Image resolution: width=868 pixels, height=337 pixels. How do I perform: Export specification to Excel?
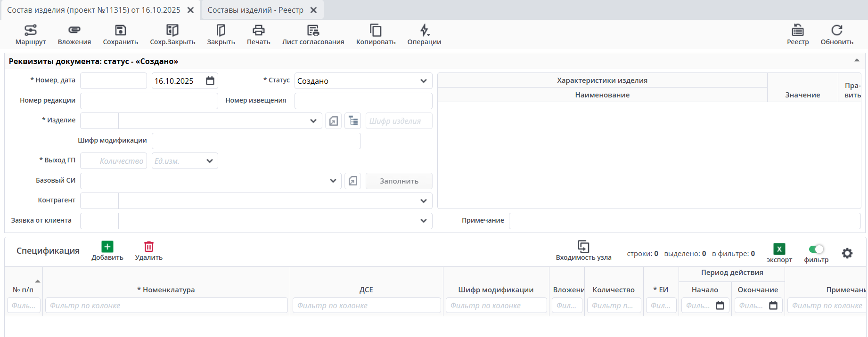click(779, 249)
